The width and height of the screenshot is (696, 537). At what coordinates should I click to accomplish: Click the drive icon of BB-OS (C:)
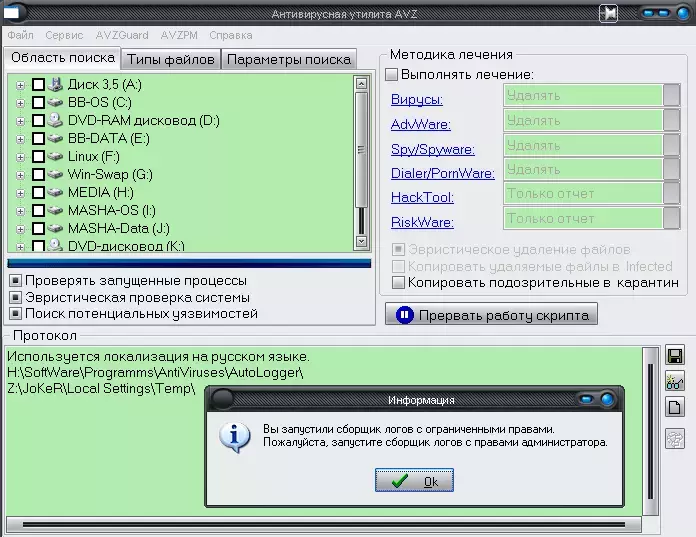click(55, 103)
